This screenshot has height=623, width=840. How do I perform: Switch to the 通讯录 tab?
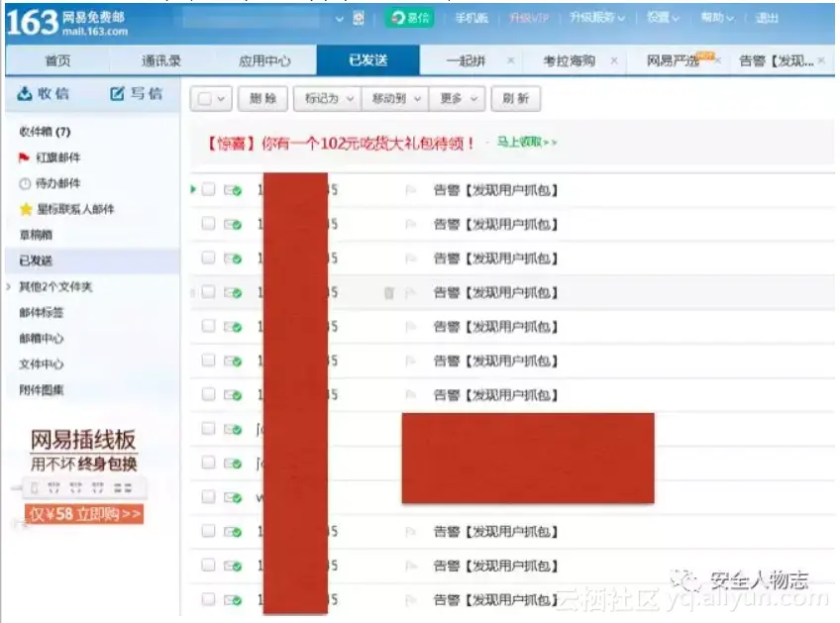coord(160,60)
